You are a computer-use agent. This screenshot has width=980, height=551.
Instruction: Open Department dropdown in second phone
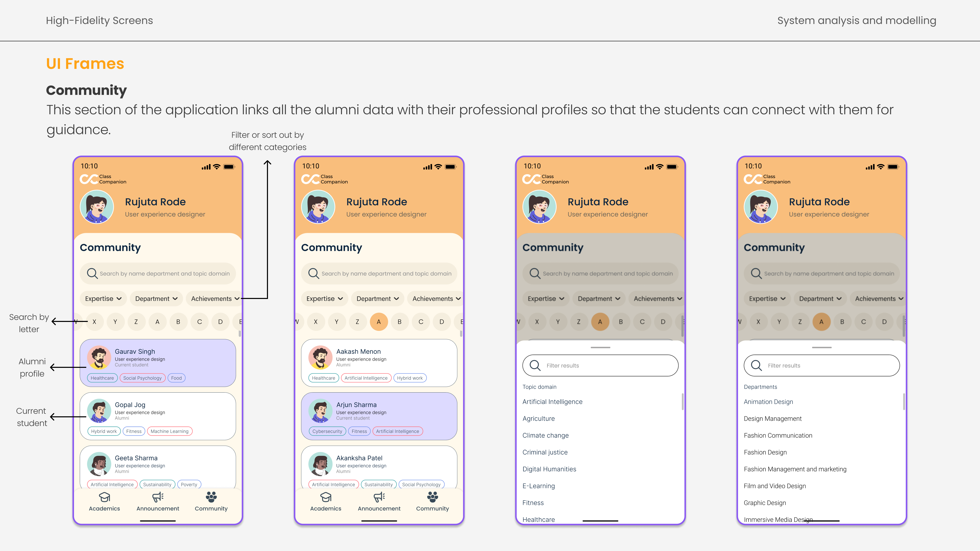tap(377, 299)
